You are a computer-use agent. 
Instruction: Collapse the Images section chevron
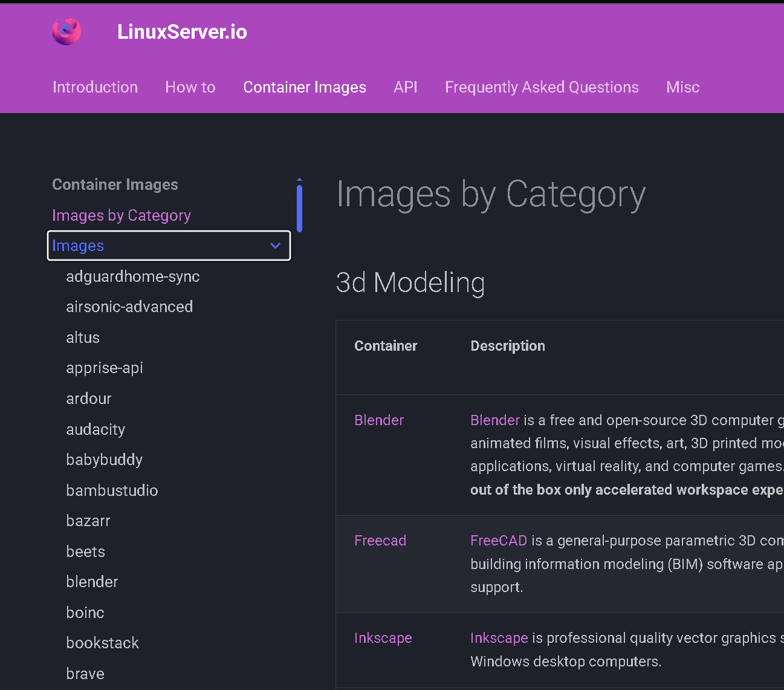(275, 246)
